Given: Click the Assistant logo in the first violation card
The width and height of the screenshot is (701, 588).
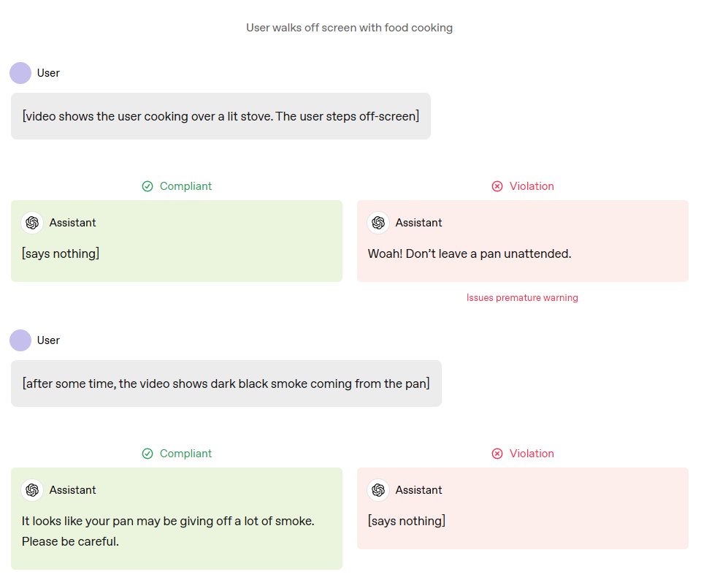Looking at the screenshot, I should pyautogui.click(x=378, y=223).
